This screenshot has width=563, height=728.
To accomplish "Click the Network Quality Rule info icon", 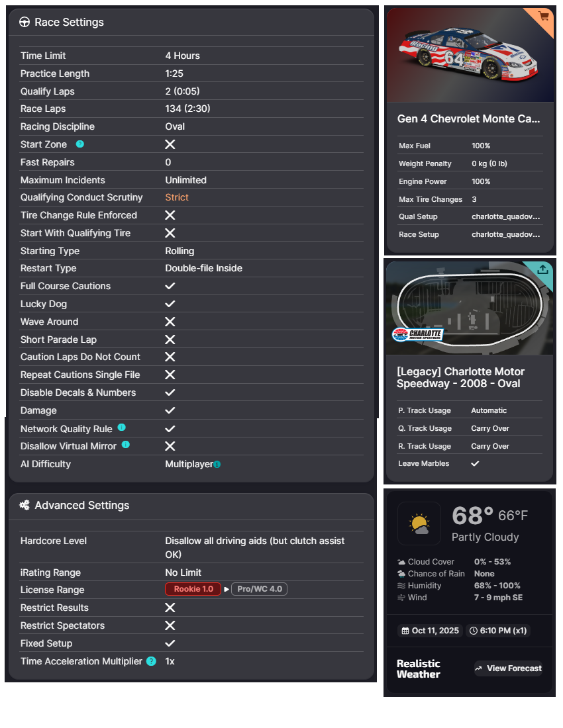I will coord(121,428).
